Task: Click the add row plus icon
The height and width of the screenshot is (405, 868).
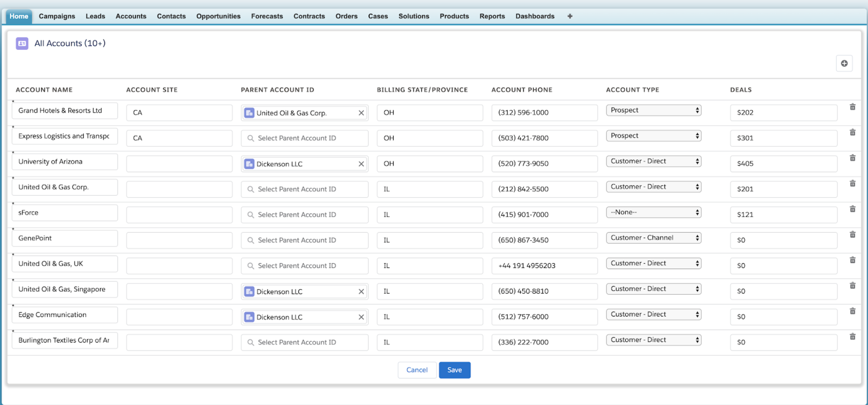Action: [844, 63]
